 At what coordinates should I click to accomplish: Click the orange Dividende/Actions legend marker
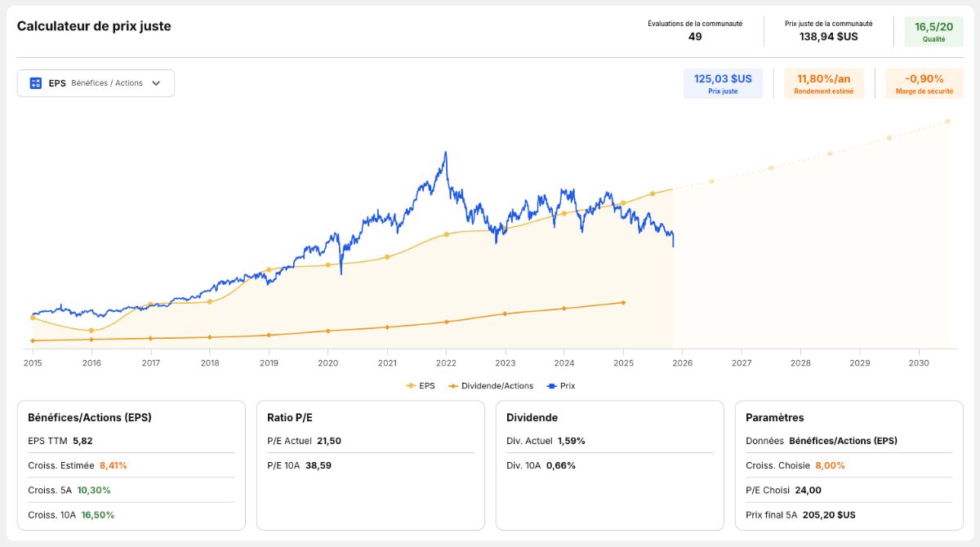[x=452, y=385]
